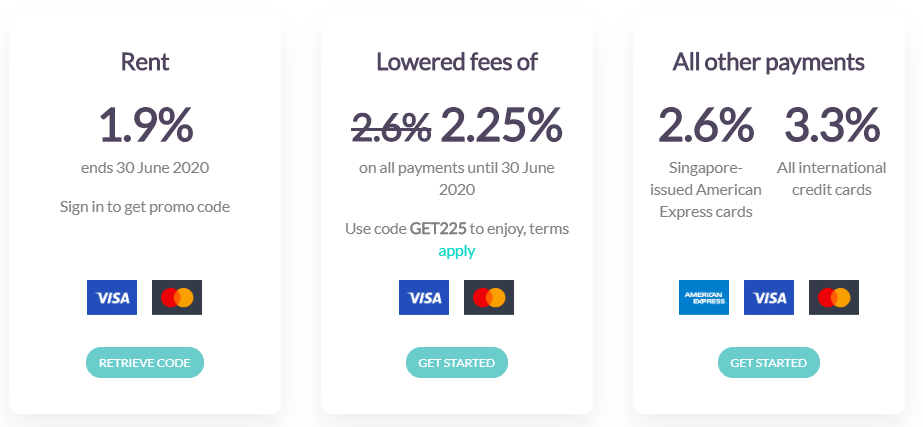Click the Mastercard icon in Rent card
923x427 pixels.
coord(177,297)
